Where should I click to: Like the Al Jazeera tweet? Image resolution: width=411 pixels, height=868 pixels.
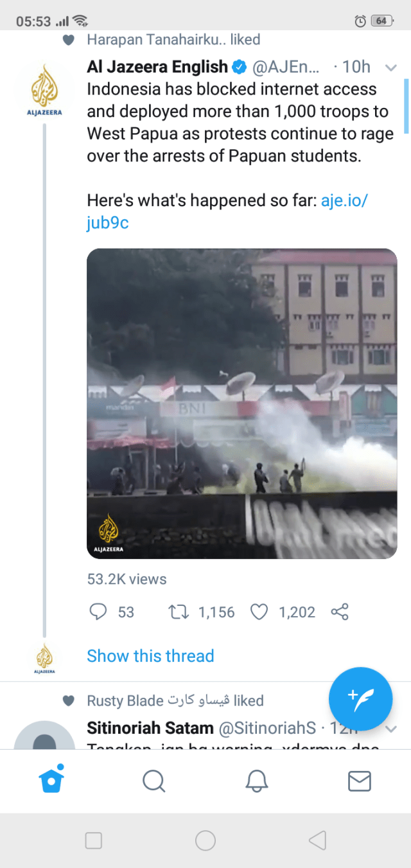(259, 612)
